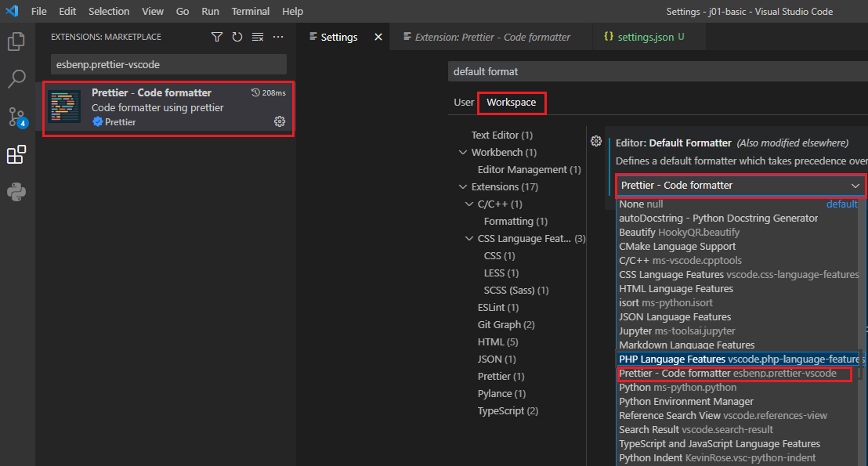The width and height of the screenshot is (868, 466).
Task: Open the Terminal menu
Action: point(250,12)
